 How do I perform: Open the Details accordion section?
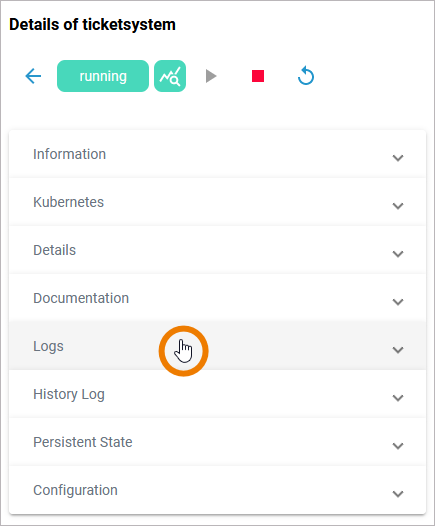217,250
